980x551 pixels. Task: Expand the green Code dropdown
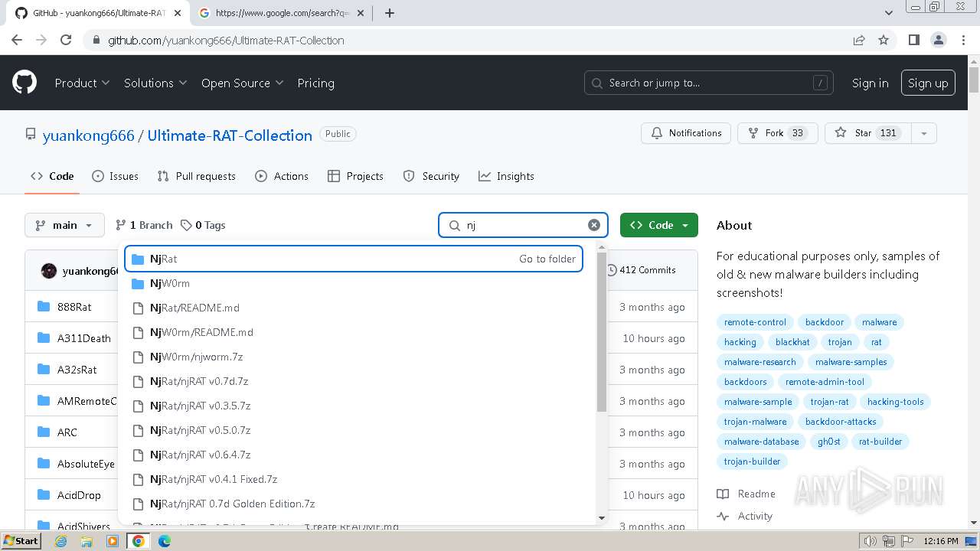tap(659, 225)
